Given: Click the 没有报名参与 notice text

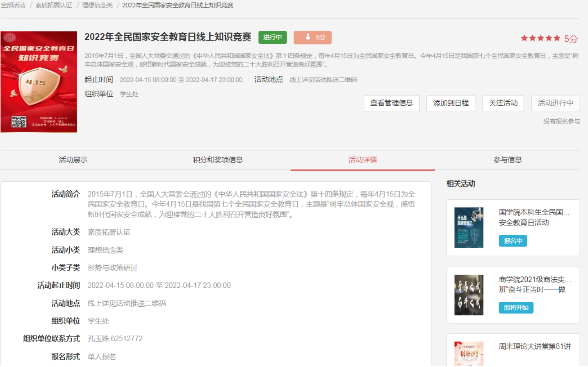Looking at the screenshot, I should point(561,121).
